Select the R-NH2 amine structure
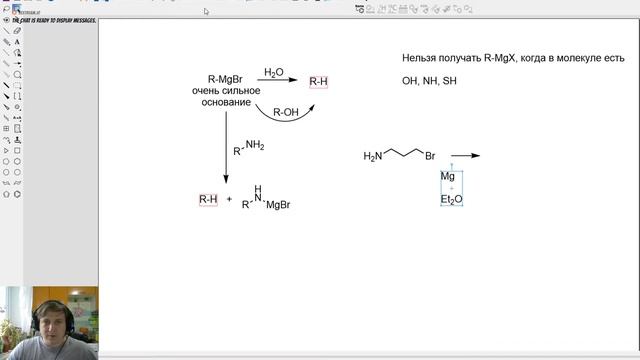Image resolution: width=640 pixels, height=360 pixels. pos(249,147)
